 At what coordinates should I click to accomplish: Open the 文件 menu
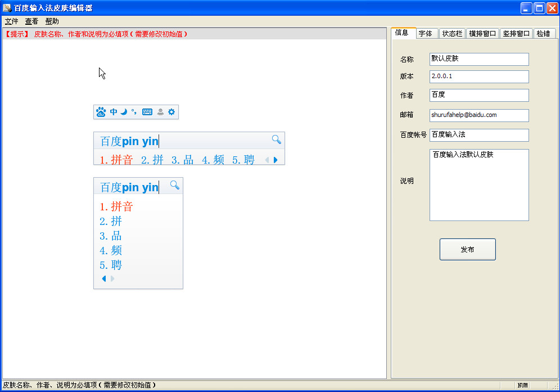pyautogui.click(x=11, y=21)
